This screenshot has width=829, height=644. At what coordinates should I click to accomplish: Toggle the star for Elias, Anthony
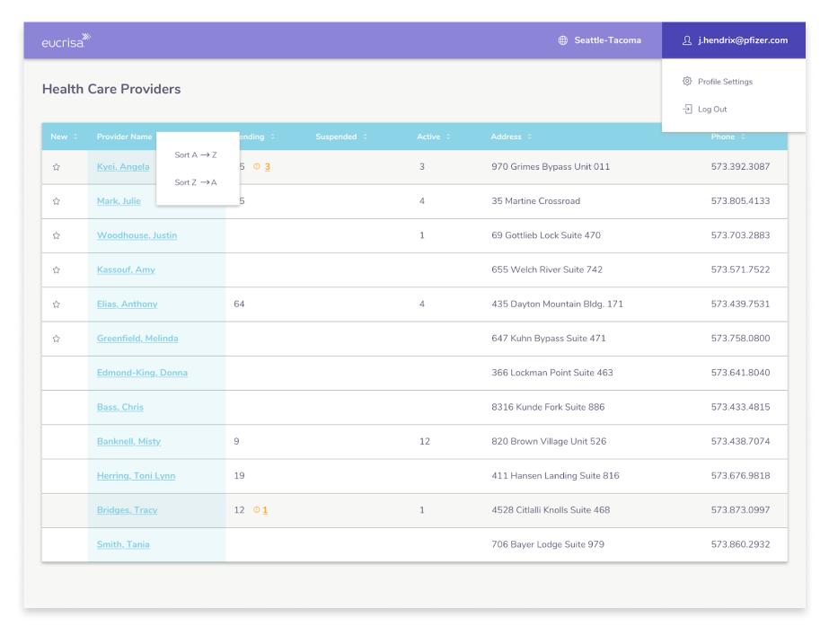56,304
